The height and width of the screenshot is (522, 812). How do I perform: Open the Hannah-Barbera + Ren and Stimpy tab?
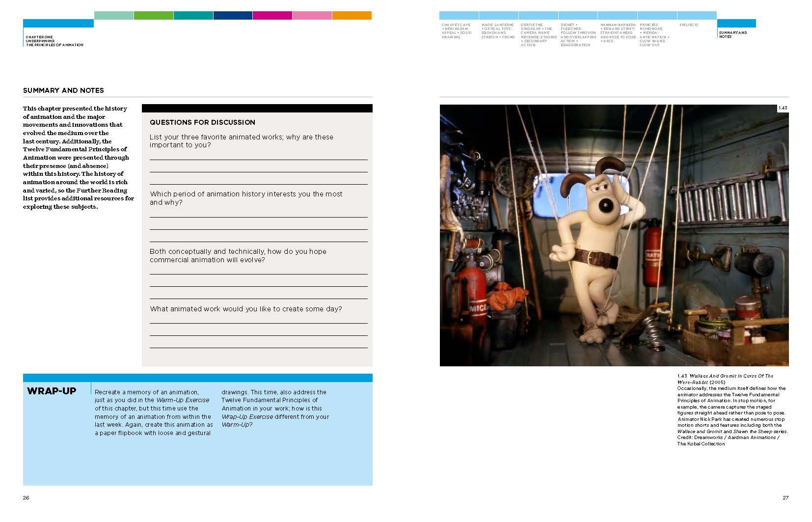[x=618, y=32]
